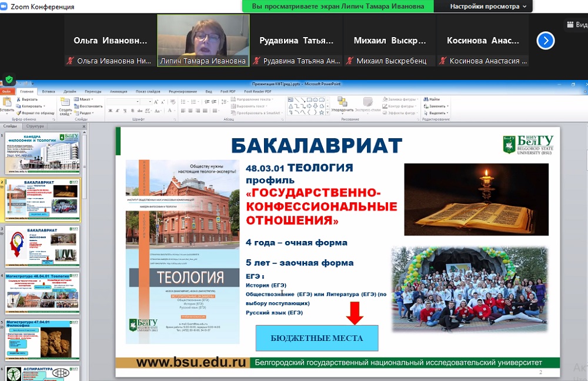Toggle bold formatting in the Шрифт group
Viewport: 588px width, 381px height.
coord(109,111)
